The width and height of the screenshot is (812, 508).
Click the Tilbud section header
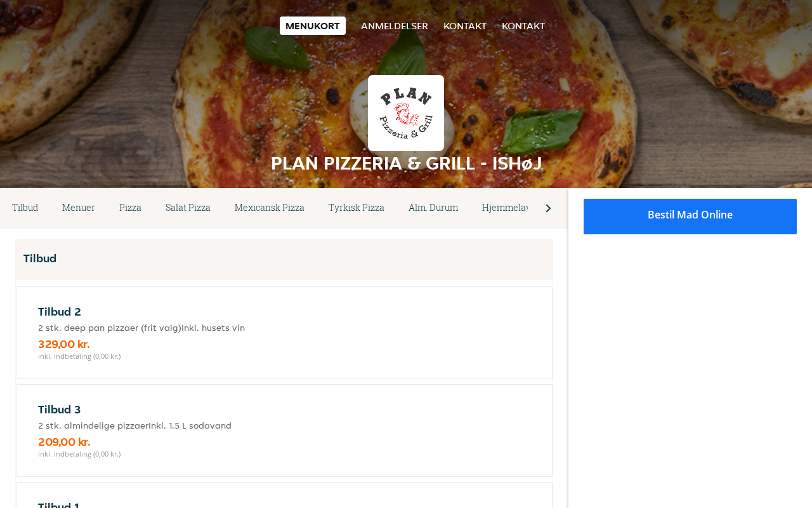(x=284, y=259)
